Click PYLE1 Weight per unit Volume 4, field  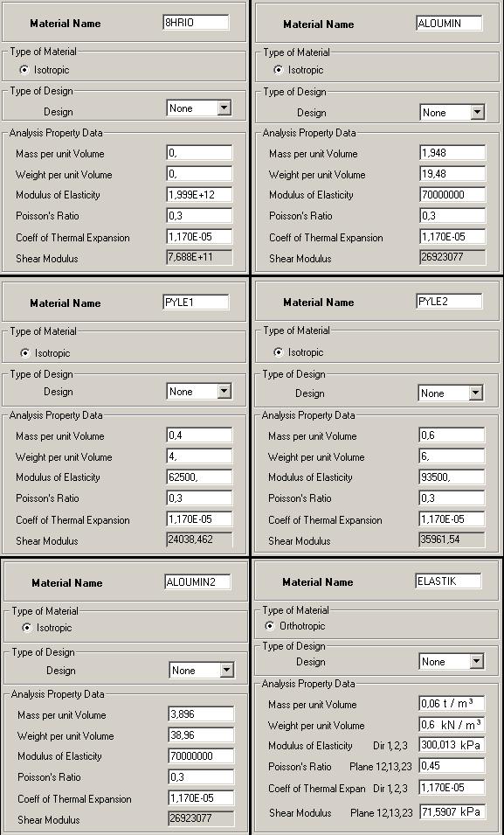[x=199, y=456]
